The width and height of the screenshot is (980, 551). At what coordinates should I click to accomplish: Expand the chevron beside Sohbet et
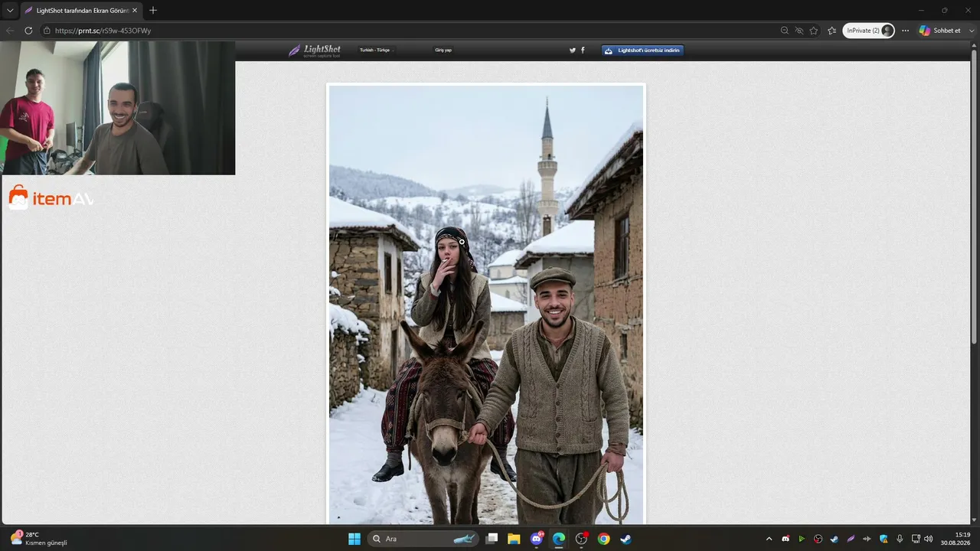(972, 31)
